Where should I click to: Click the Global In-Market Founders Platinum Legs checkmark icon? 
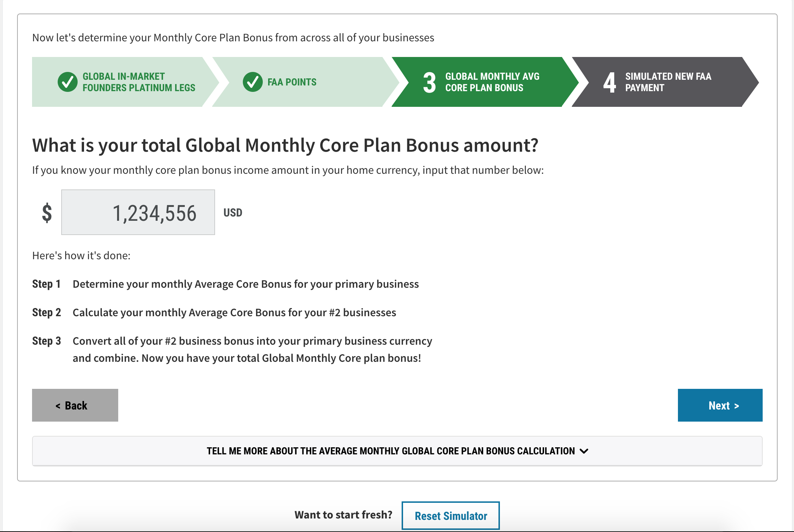tap(67, 82)
